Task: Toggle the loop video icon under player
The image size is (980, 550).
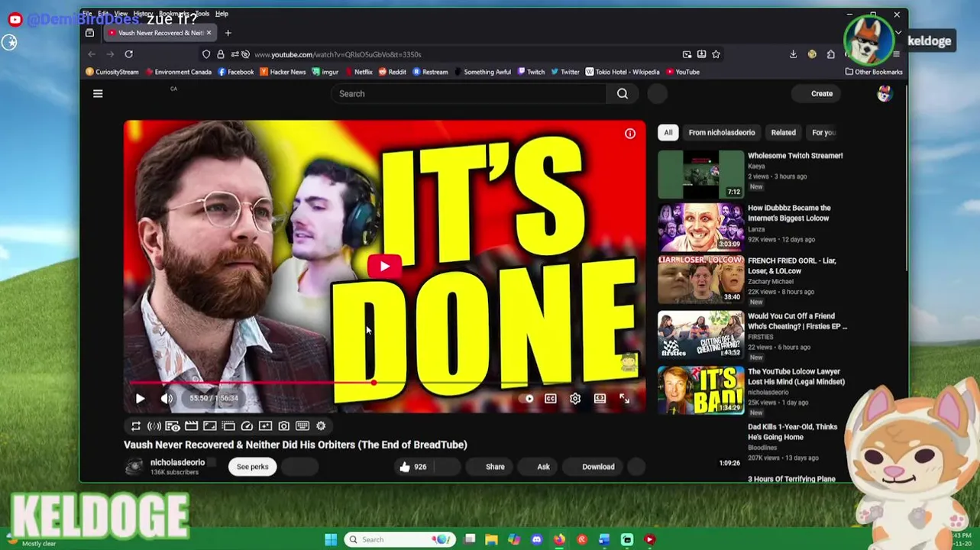Action: 136,426
